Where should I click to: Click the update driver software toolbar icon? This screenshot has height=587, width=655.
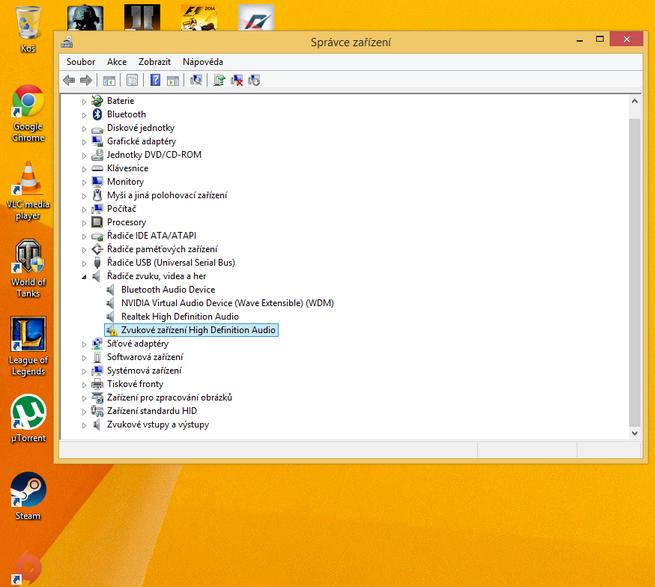[x=219, y=80]
